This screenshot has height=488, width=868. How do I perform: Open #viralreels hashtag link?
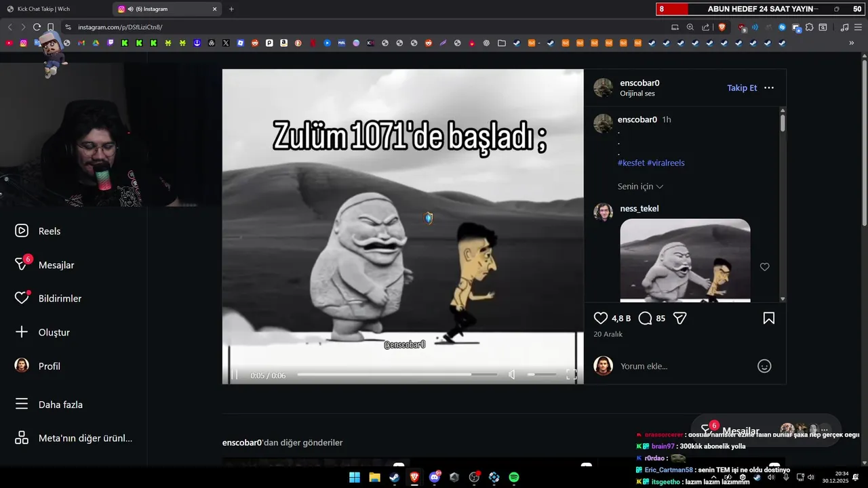[666, 163]
